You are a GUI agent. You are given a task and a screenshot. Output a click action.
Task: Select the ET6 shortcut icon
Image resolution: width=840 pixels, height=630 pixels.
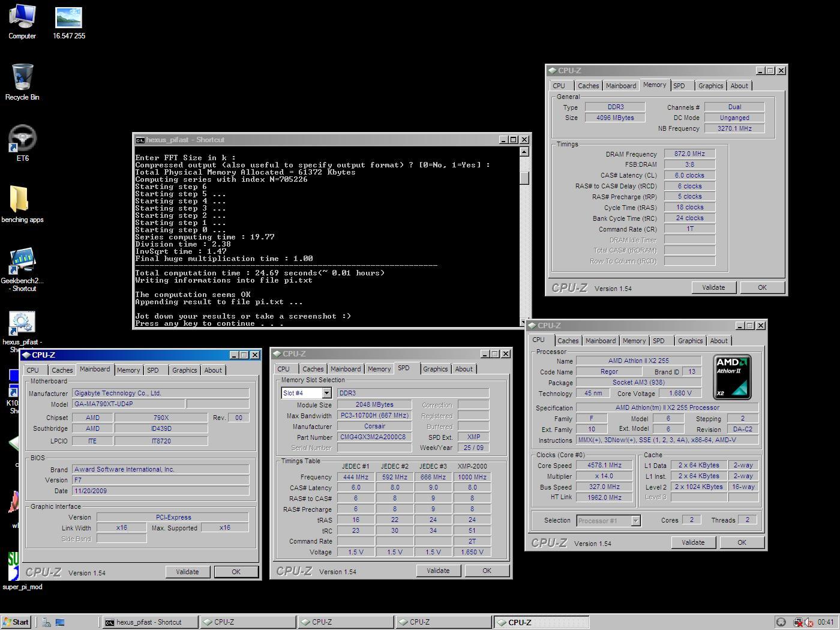click(x=22, y=144)
